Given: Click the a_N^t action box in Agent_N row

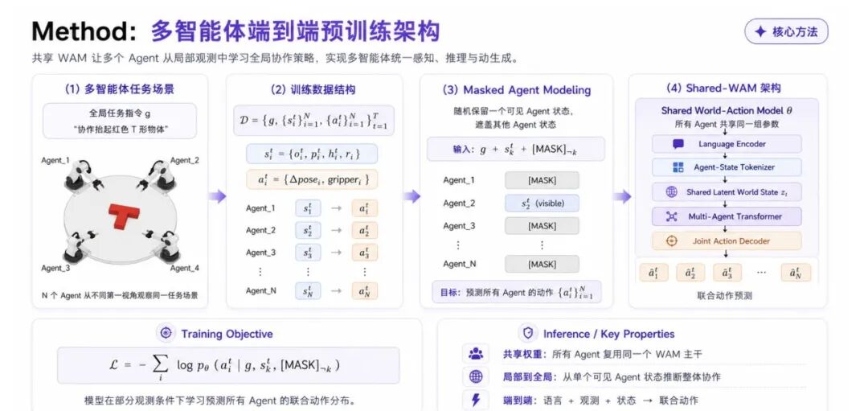Looking at the screenshot, I should pyautogui.click(x=364, y=291).
